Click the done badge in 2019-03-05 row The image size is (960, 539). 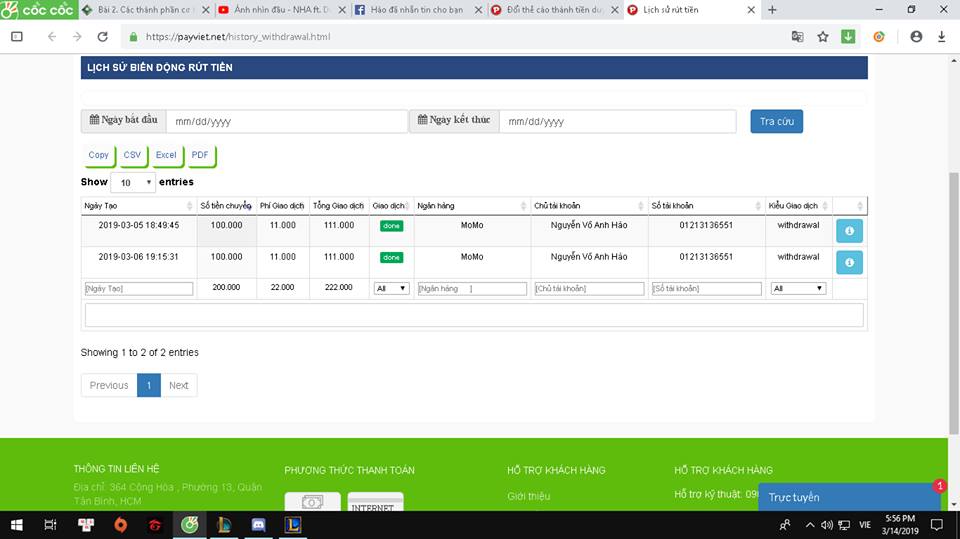(x=391, y=226)
